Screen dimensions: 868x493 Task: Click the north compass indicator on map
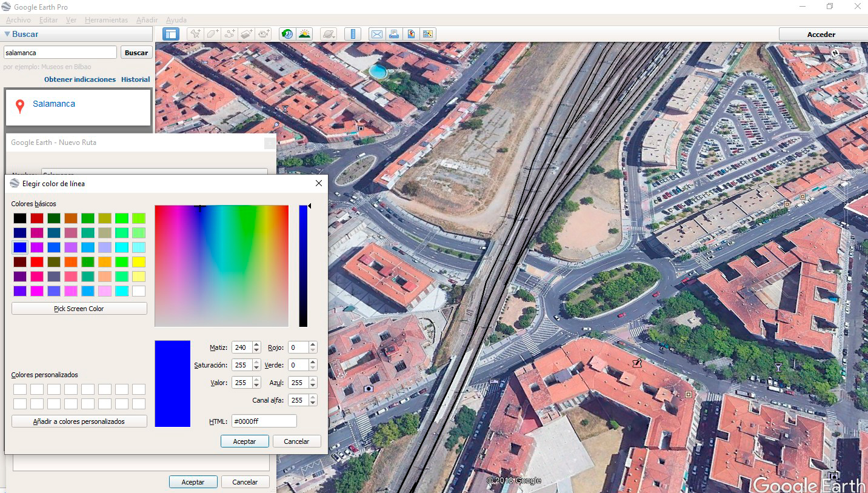click(835, 53)
